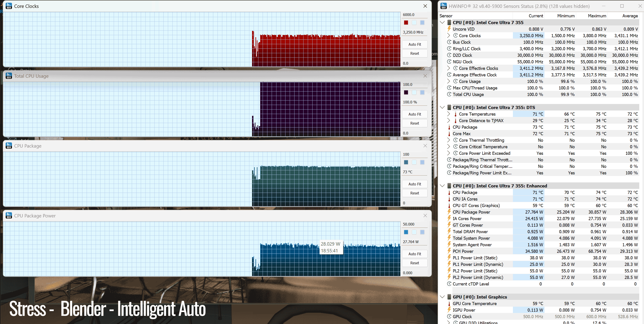Select the light blue grid swatch in CPU Package Power
644x324 pixels.
pyautogui.click(x=422, y=232)
